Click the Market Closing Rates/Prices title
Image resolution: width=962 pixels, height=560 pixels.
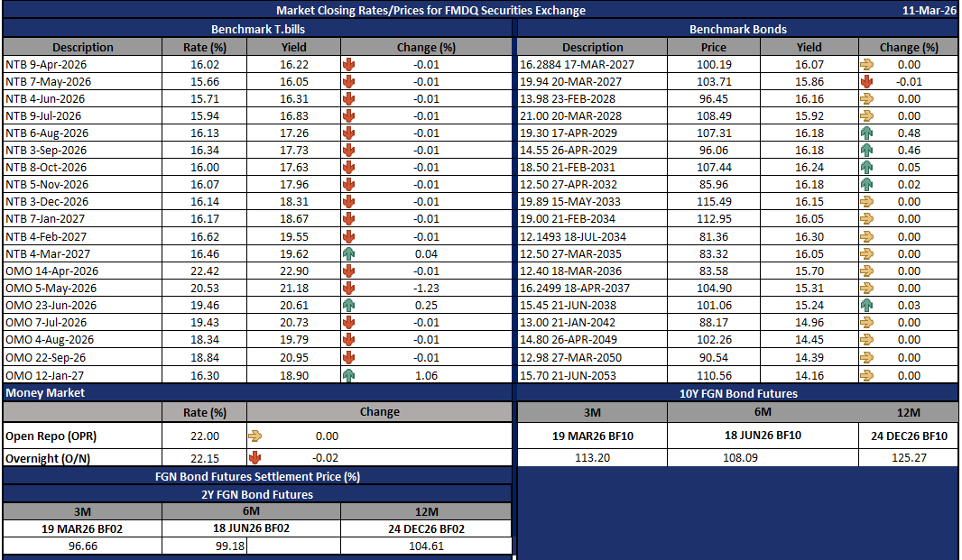coord(430,11)
